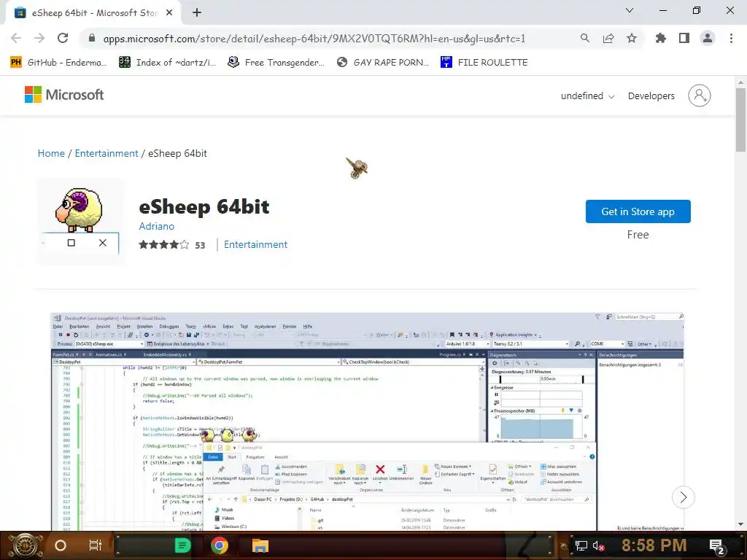
Task: Click the Visual Studio screenshot image
Action: pyautogui.click(x=367, y=421)
